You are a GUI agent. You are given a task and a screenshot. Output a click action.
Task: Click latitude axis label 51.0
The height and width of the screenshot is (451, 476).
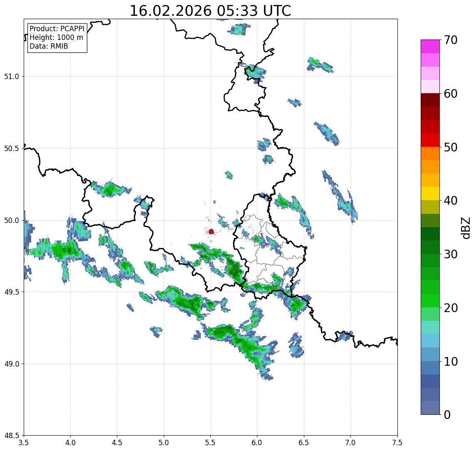[x=12, y=77]
